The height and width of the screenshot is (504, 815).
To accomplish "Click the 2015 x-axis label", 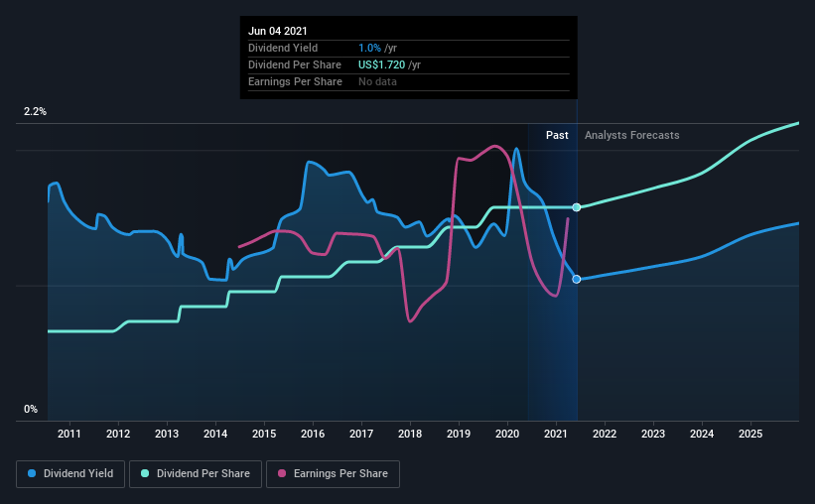I will click(x=264, y=434).
